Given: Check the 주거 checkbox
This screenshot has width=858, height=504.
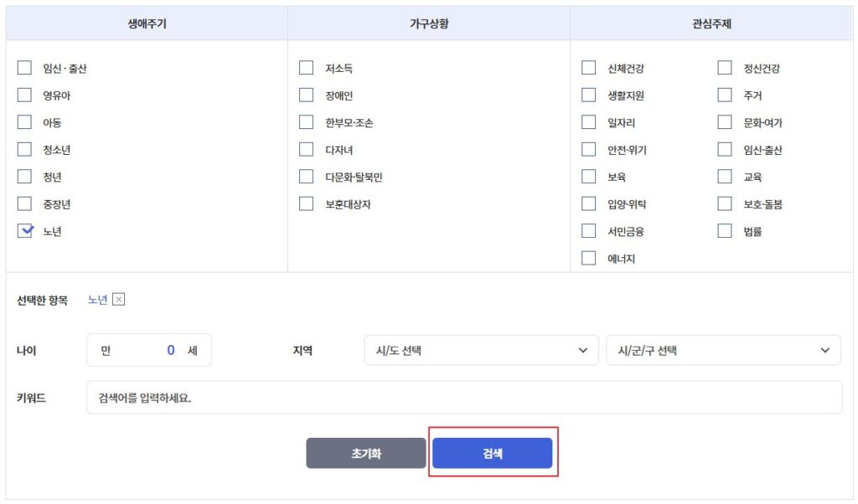Looking at the screenshot, I should pyautogui.click(x=725, y=95).
